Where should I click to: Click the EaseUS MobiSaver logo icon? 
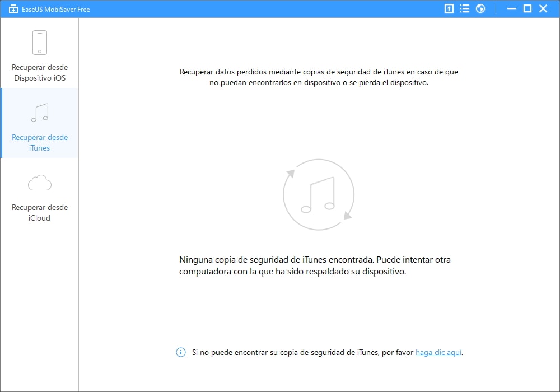tap(13, 10)
